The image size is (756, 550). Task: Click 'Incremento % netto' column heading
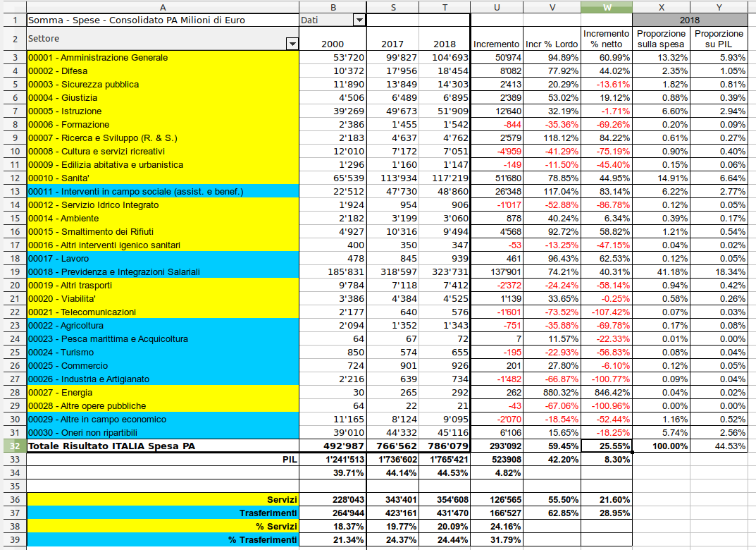(x=607, y=39)
